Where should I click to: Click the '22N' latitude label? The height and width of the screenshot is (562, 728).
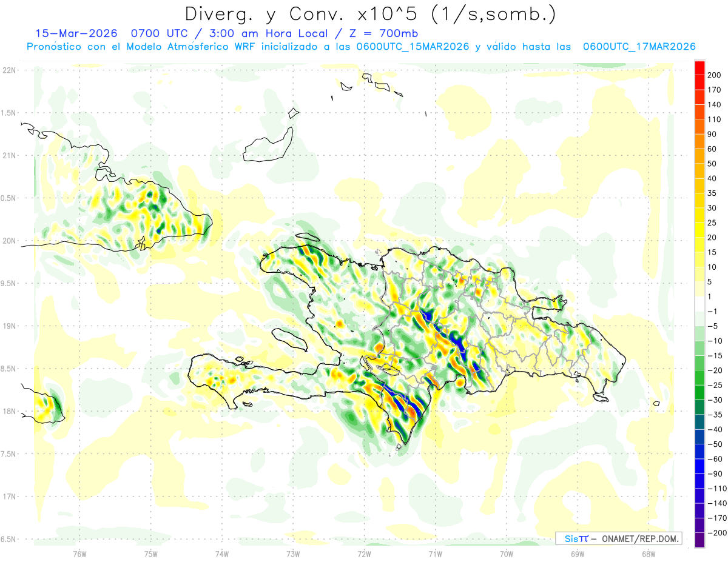point(8,70)
